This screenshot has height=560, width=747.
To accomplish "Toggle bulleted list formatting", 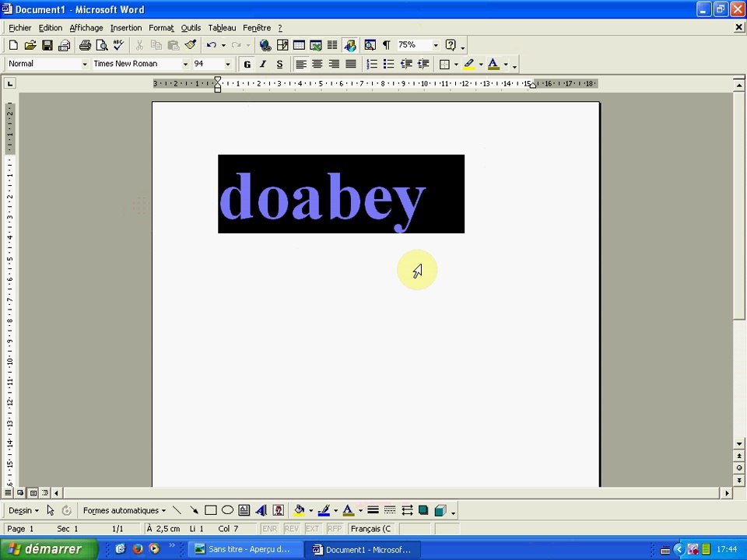I will pyautogui.click(x=389, y=65).
